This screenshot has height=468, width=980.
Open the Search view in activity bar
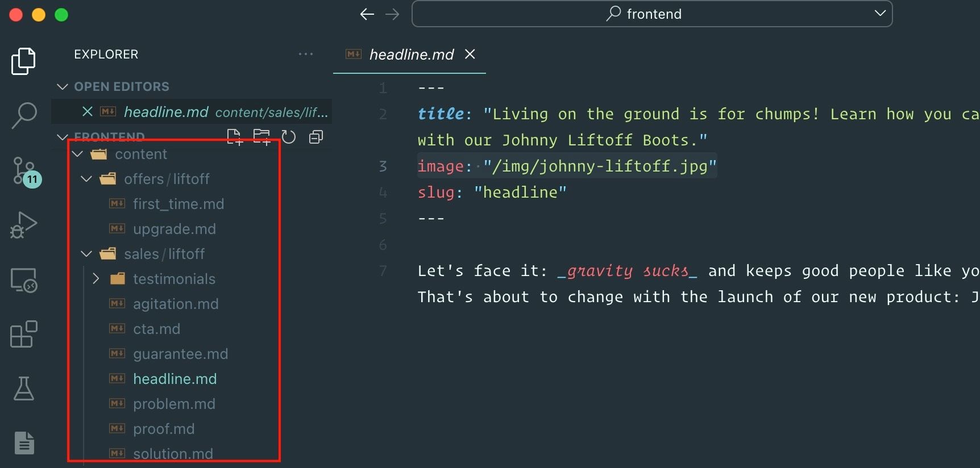click(x=23, y=115)
